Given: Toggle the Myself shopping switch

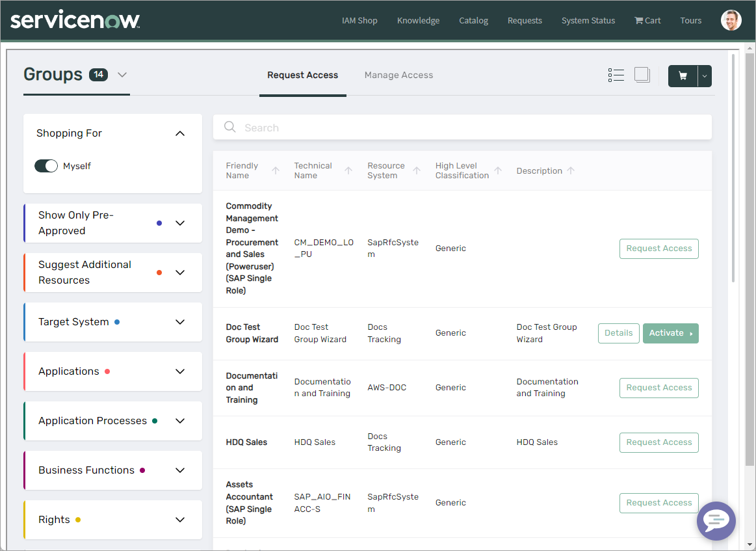Looking at the screenshot, I should [46, 166].
